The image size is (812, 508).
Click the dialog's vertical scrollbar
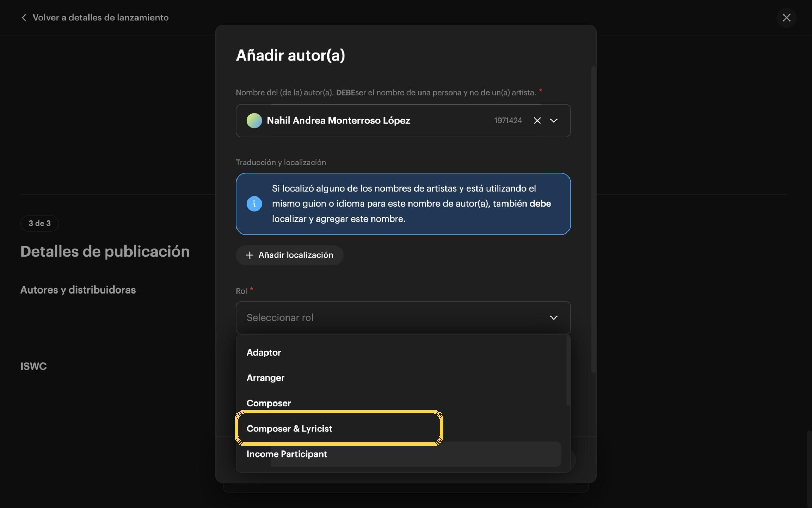(594, 219)
